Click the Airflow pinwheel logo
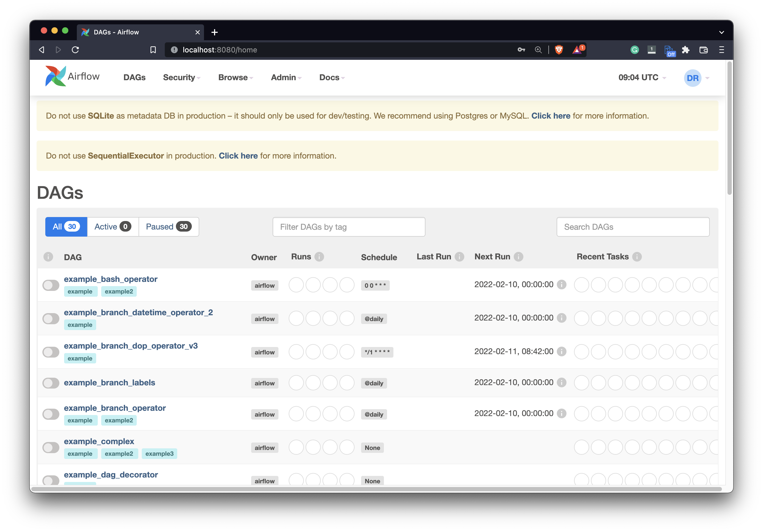The width and height of the screenshot is (763, 532). click(55, 76)
